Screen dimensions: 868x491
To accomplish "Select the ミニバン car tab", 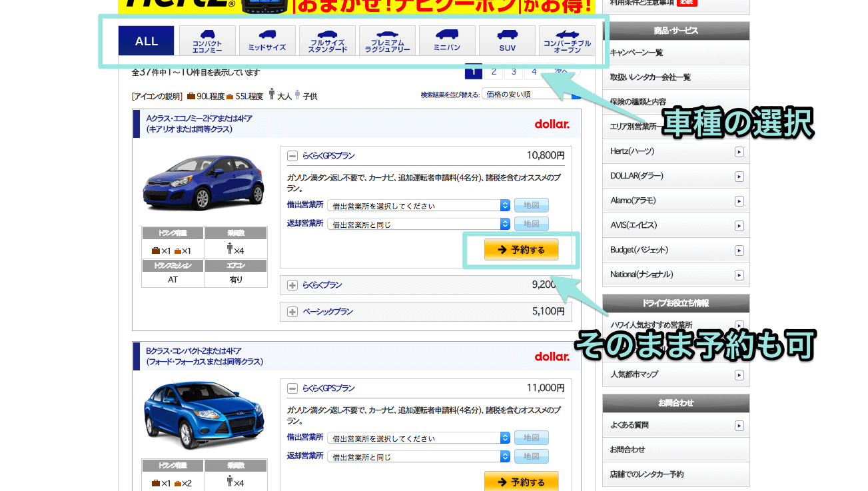I will point(447,41).
